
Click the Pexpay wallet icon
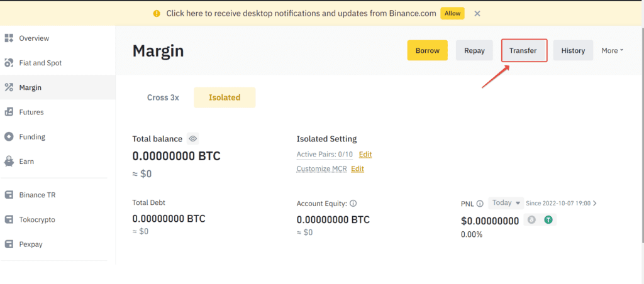9,244
